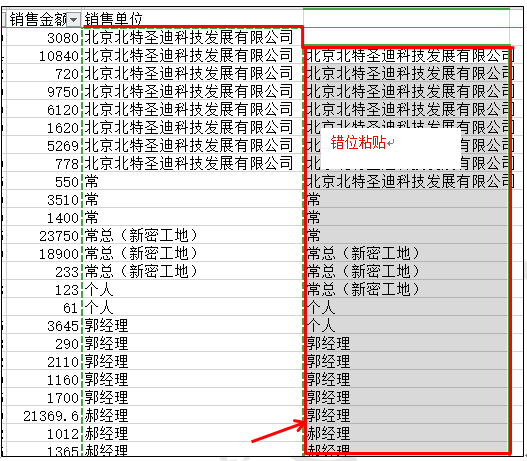Select the first gray pasted 常 cell
Image resolution: width=527 pixels, height=461 pixels.
pos(407,200)
